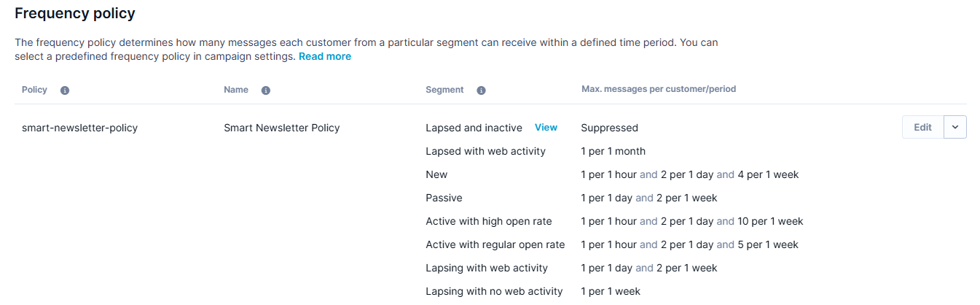Viewport: 980px width, 305px height.
Task: Select the Lapsed with web activity segment
Action: [x=485, y=151]
